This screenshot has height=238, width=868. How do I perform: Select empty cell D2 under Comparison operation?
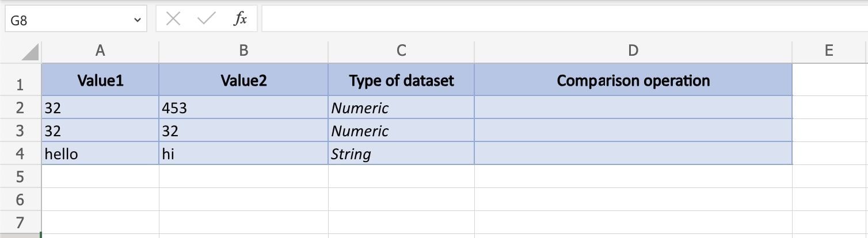coord(633,108)
